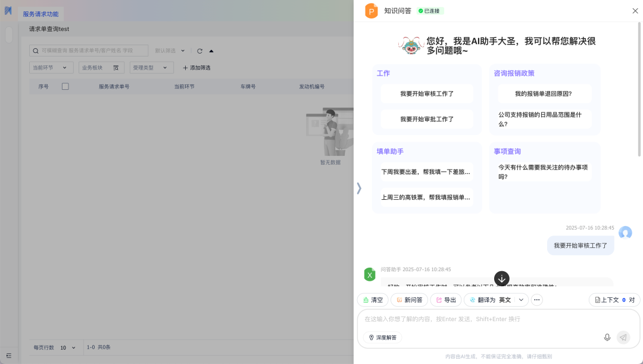The height and width of the screenshot is (364, 643).
Task: Click the 清空 clear conversation button
Action: pyautogui.click(x=373, y=300)
